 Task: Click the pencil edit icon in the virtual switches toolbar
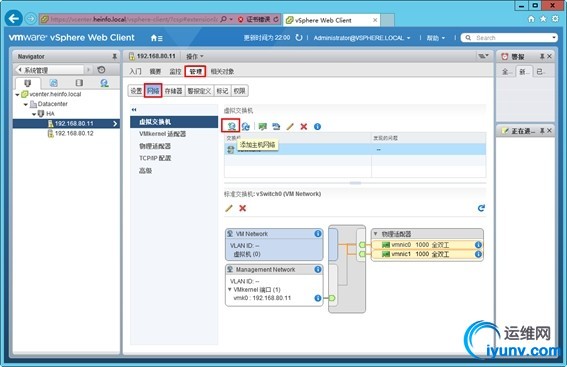coord(290,127)
